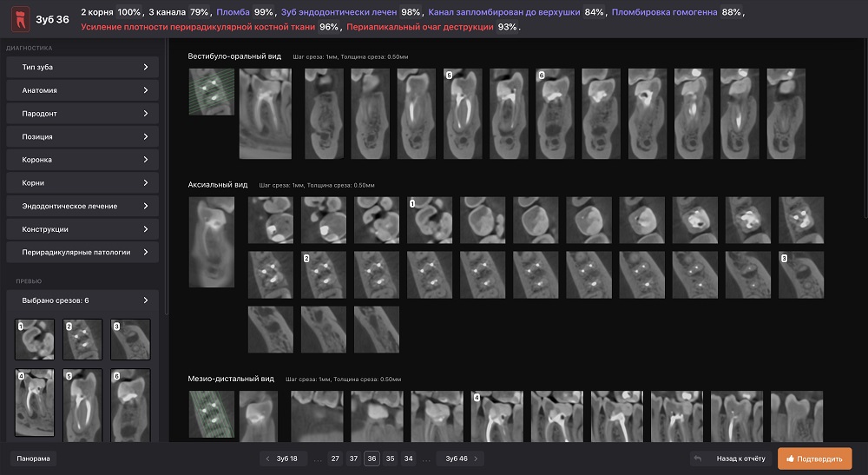Screen dimensions: 868x475
Task: Open preview thumbnail numbered 4
Action: point(35,403)
